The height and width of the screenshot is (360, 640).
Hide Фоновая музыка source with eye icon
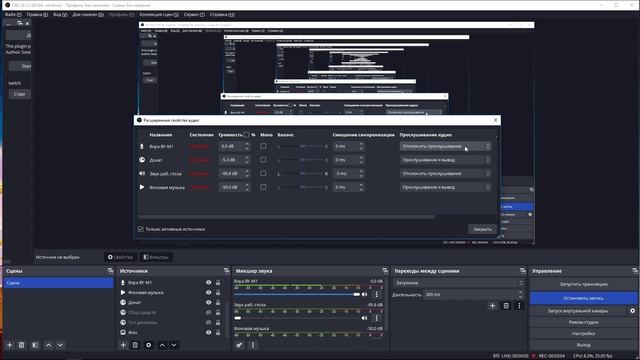pyautogui.click(x=209, y=293)
